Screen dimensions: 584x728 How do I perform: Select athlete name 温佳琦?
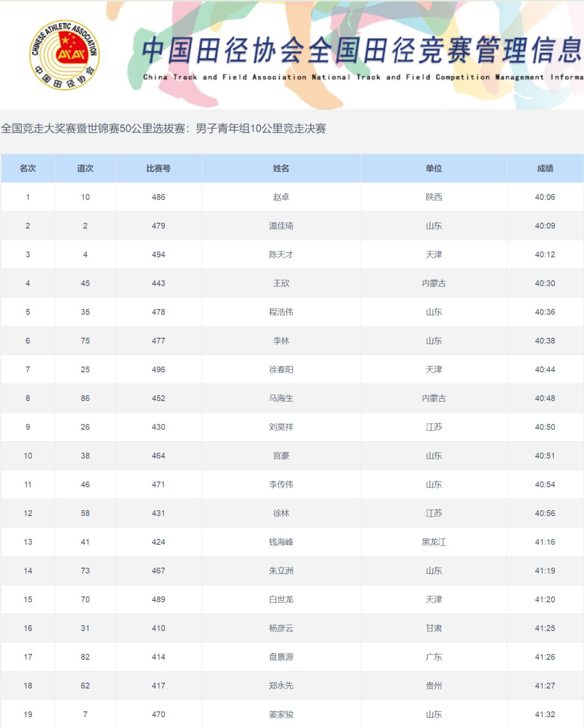point(281,226)
